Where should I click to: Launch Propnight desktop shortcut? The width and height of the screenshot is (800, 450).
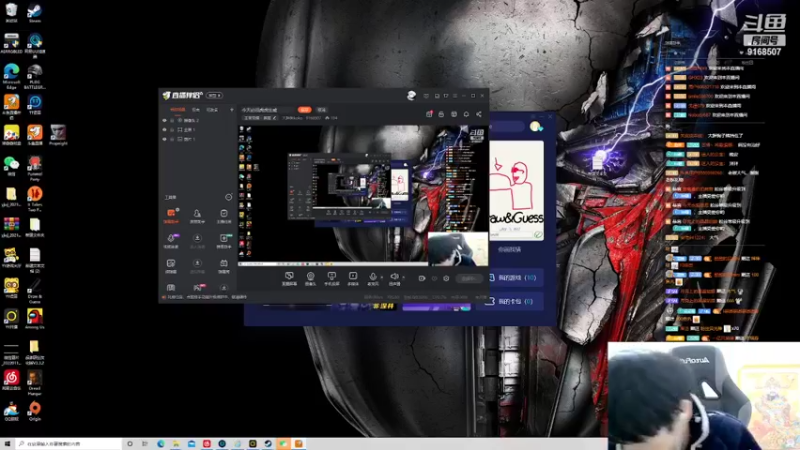58,135
